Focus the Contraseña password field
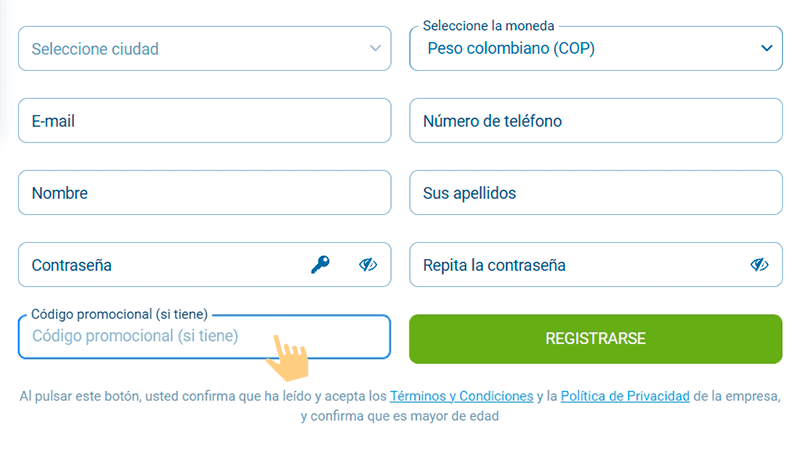Screen dimensions: 800x450 click(x=160, y=265)
